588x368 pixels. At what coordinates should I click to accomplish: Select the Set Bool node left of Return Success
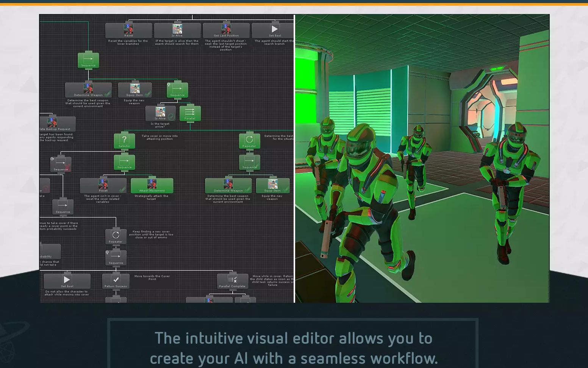pyautogui.click(x=67, y=281)
